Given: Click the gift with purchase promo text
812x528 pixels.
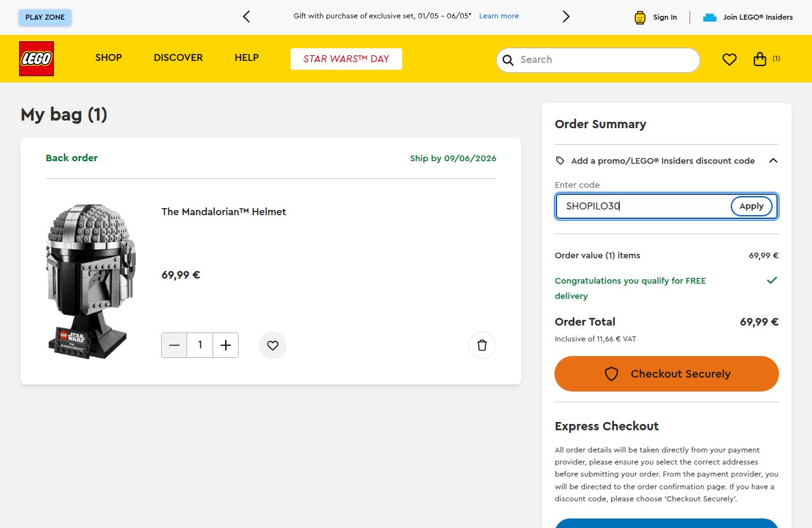Looking at the screenshot, I should (383, 16).
